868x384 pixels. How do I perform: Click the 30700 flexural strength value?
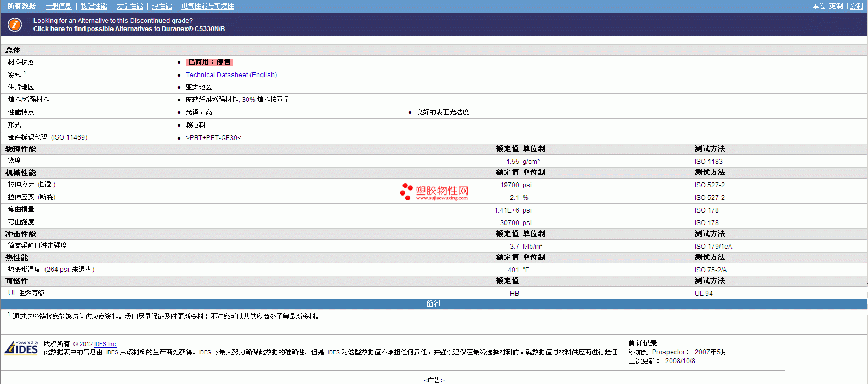[509, 223]
